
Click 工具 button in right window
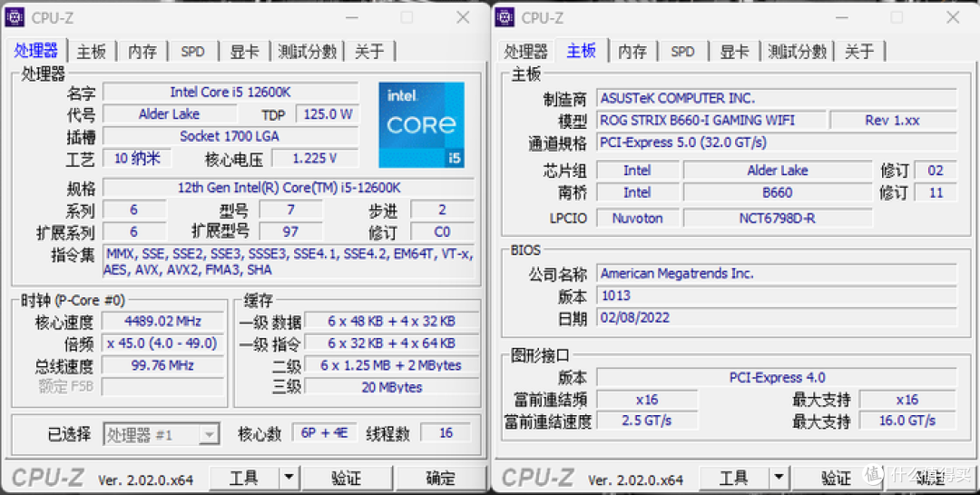tap(734, 479)
